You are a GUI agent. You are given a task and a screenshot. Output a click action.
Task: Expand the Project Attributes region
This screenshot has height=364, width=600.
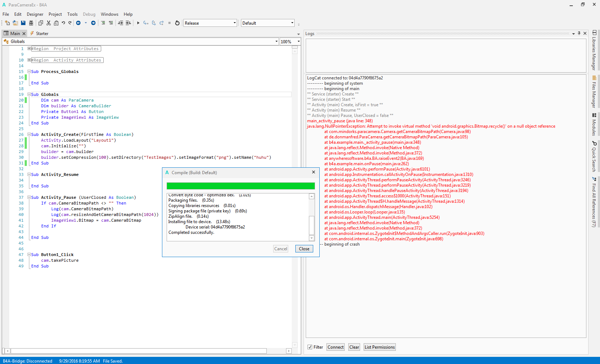coord(29,49)
